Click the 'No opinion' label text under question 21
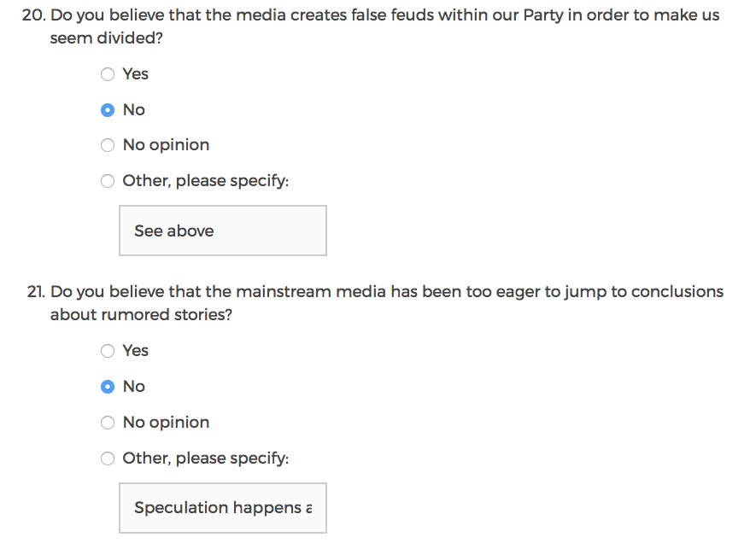Image resolution: width=756 pixels, height=549 pixels. pos(166,423)
